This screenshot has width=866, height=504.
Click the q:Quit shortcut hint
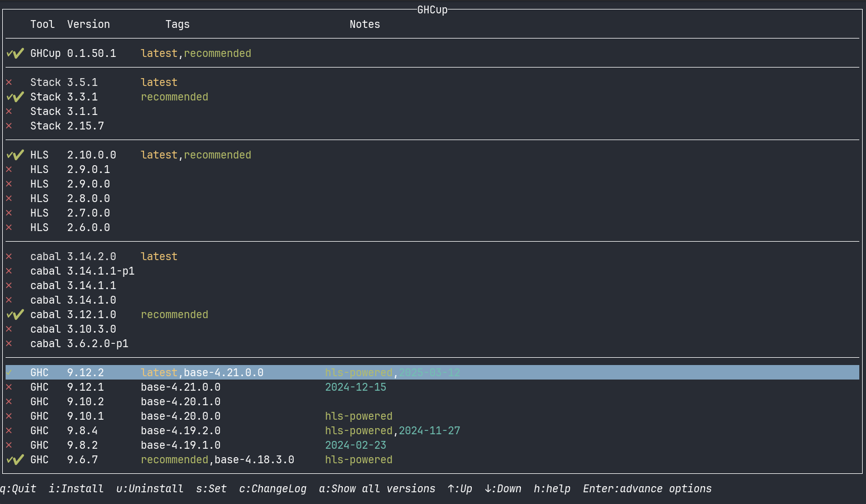coord(18,489)
